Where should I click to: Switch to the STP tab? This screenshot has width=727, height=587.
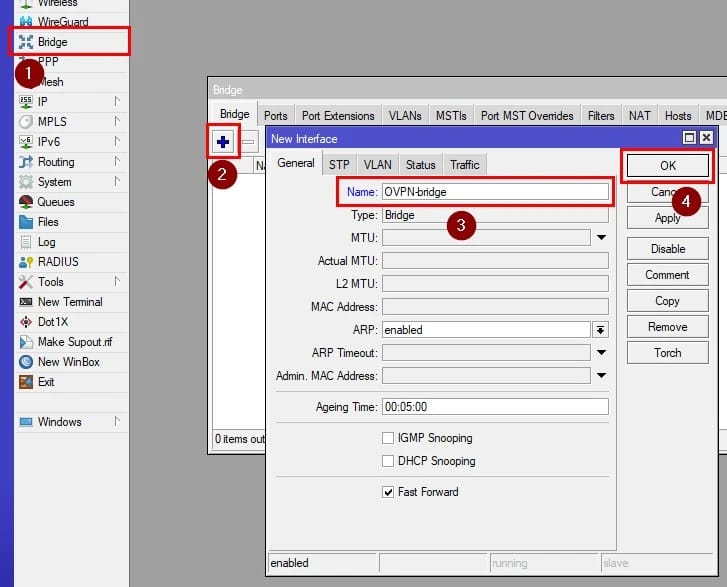339,165
